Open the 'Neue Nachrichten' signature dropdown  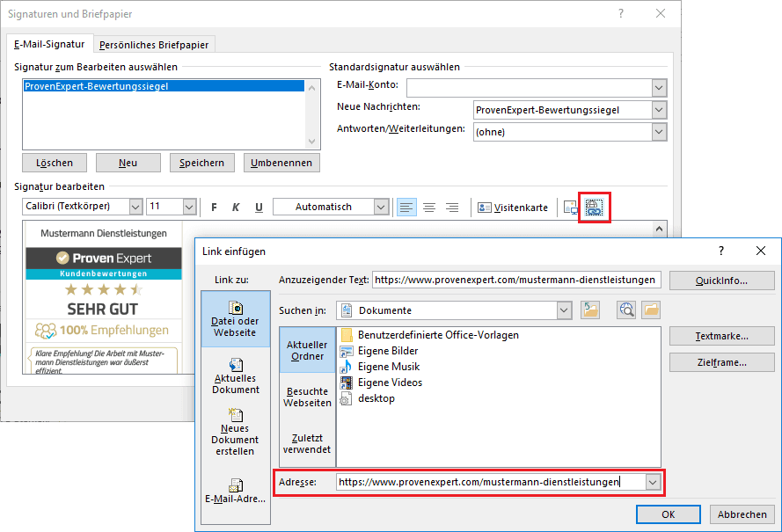659,110
